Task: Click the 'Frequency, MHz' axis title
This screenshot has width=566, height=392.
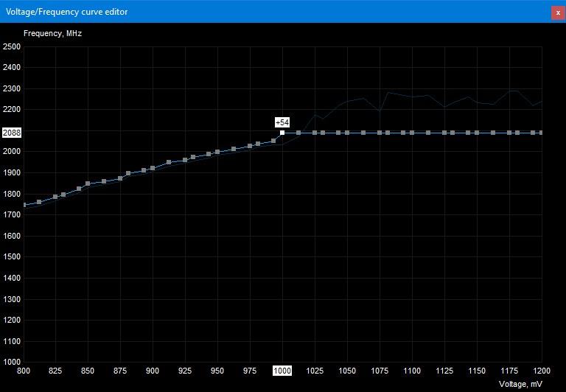Action: (53, 34)
